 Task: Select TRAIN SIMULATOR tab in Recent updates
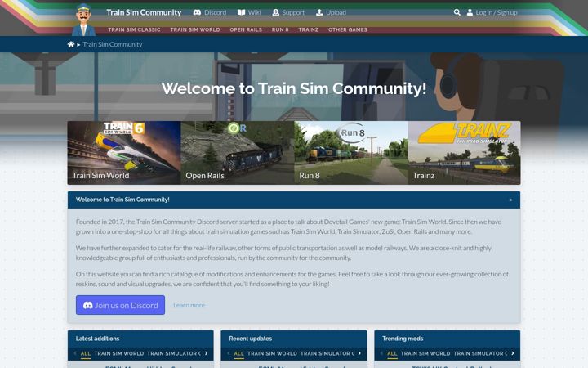pos(326,353)
